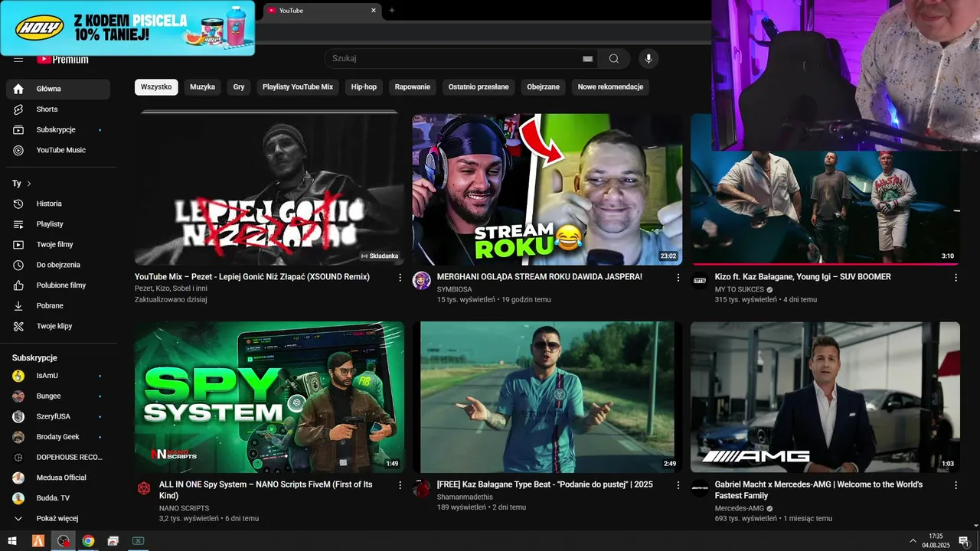Open the Medusa Official channel subscription
This screenshot has width=980, height=551.
[x=58, y=478]
